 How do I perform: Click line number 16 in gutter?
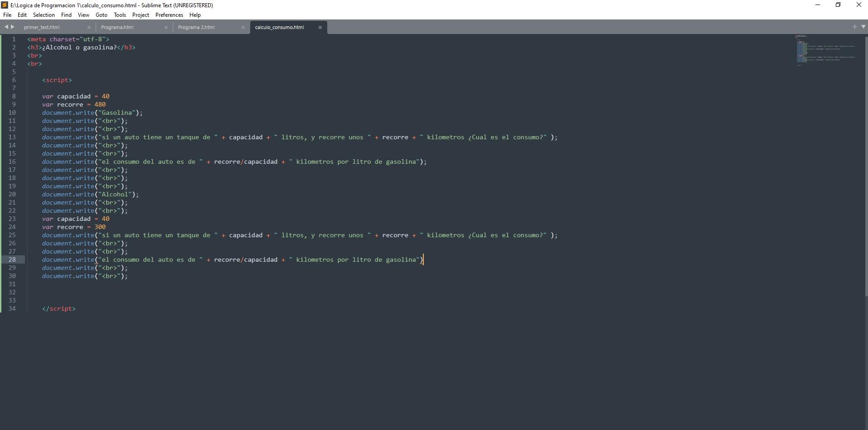12,161
